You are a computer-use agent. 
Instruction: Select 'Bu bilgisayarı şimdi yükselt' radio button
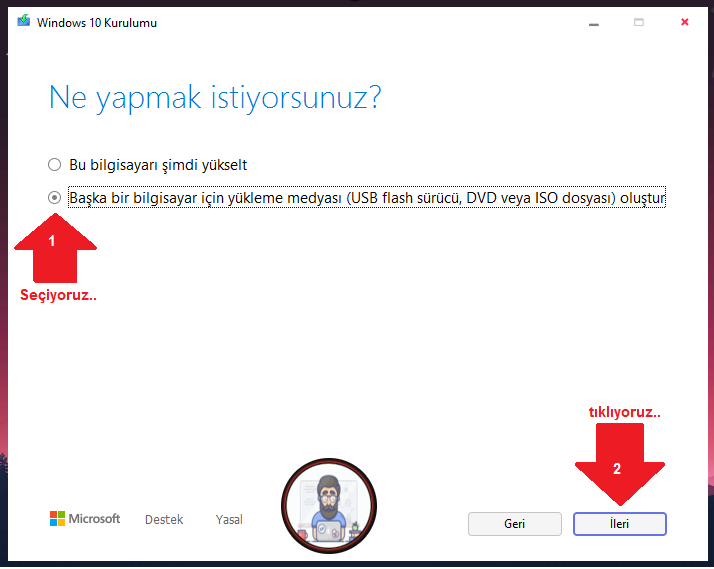(55, 165)
